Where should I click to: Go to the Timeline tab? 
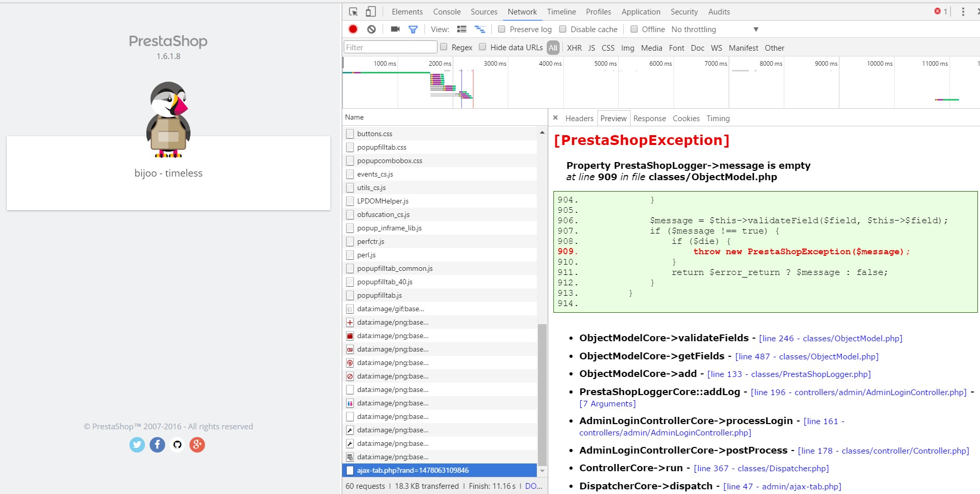(x=561, y=11)
